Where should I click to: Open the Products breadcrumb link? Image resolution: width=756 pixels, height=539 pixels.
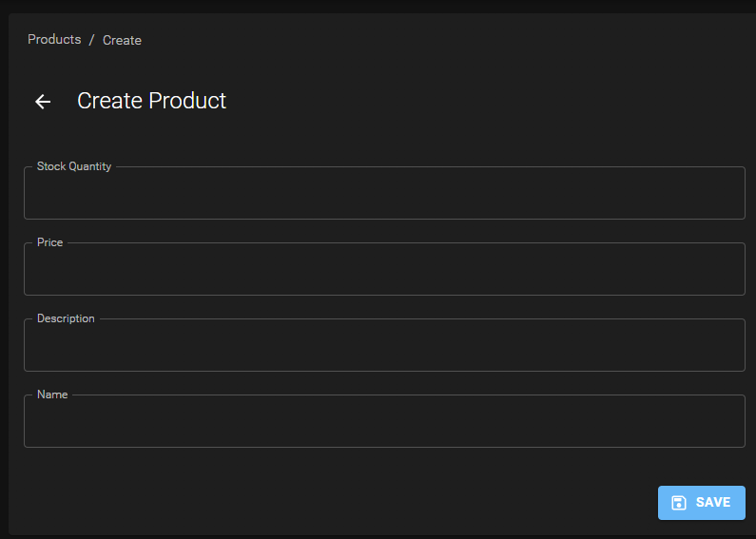54,40
